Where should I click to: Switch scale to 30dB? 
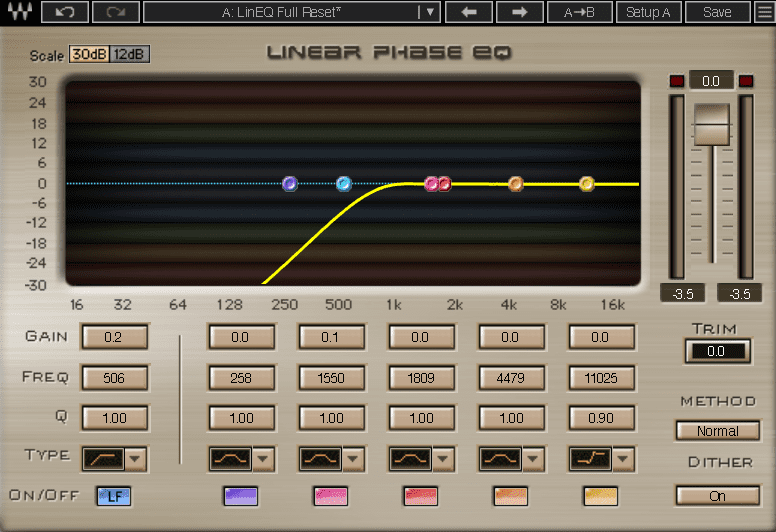pos(89,54)
